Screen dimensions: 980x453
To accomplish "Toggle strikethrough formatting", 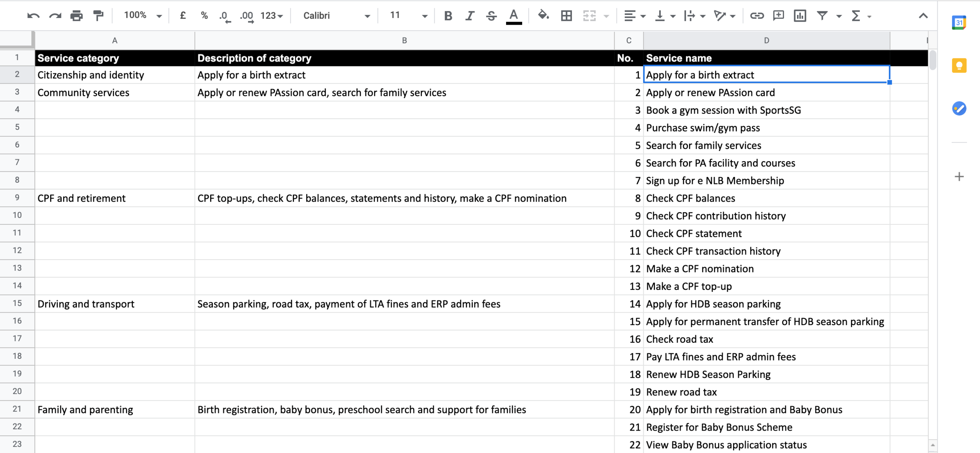I will coord(491,16).
